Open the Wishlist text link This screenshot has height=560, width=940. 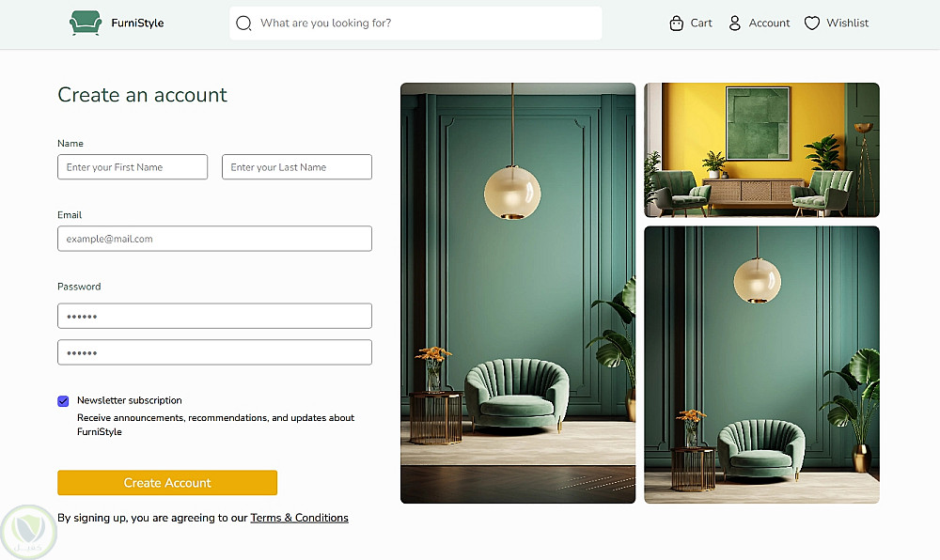pos(847,23)
